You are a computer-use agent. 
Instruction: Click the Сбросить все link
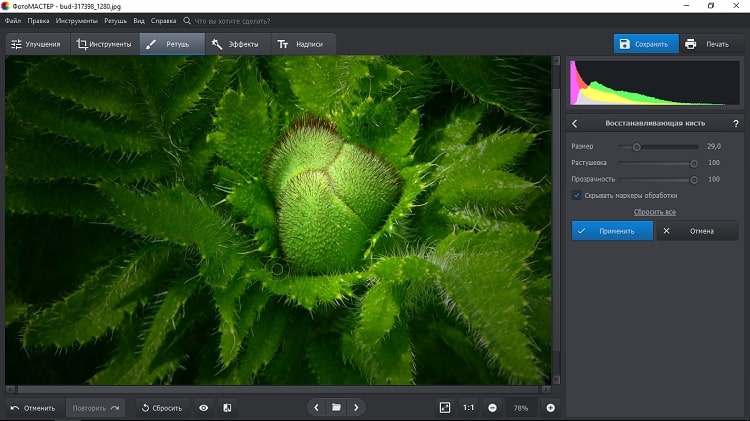(654, 212)
